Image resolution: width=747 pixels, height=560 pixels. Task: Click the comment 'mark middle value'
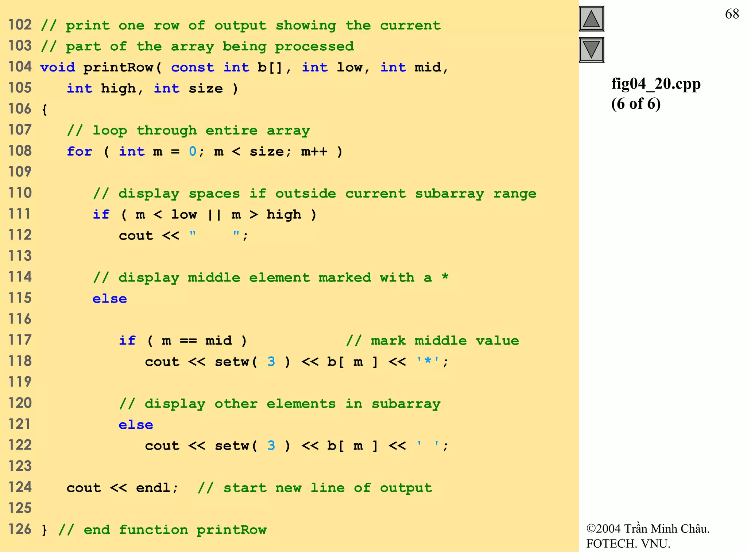click(x=433, y=341)
